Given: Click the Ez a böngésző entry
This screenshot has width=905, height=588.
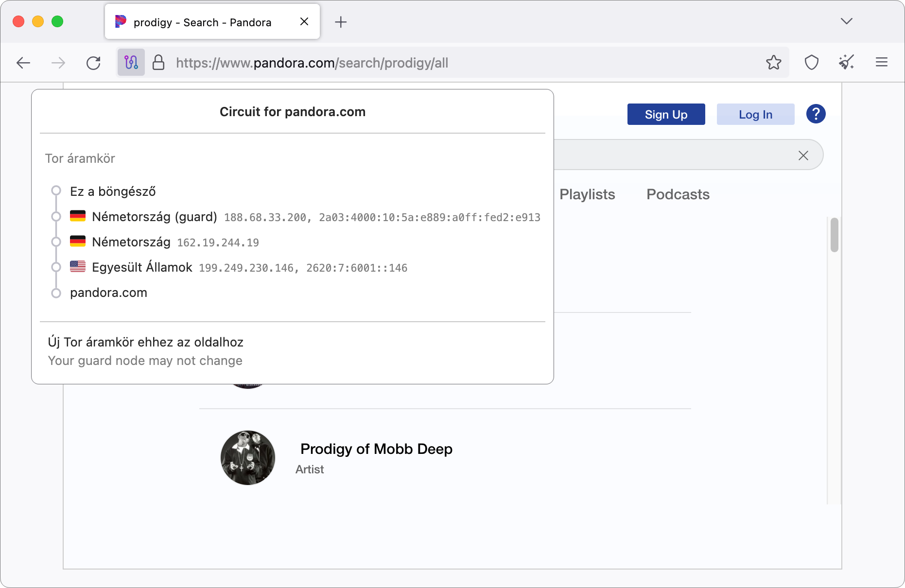Looking at the screenshot, I should (113, 191).
